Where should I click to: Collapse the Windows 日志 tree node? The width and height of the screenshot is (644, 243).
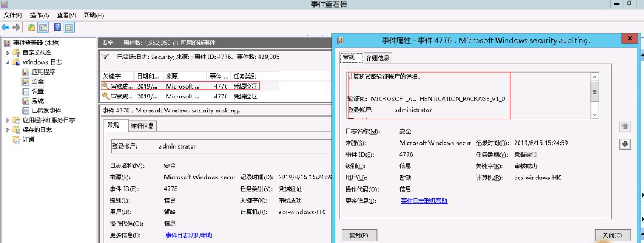[x=8, y=62]
